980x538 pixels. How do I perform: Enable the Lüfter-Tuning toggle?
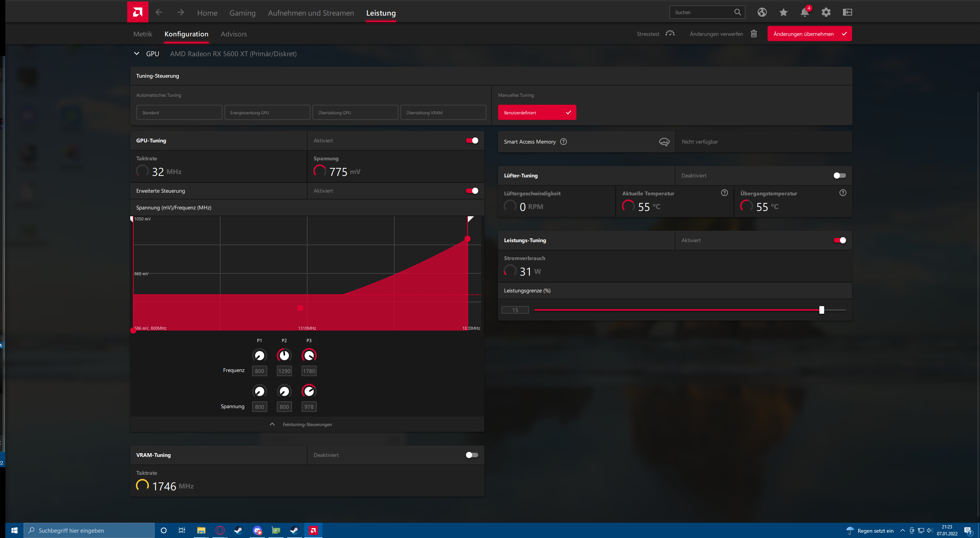839,176
